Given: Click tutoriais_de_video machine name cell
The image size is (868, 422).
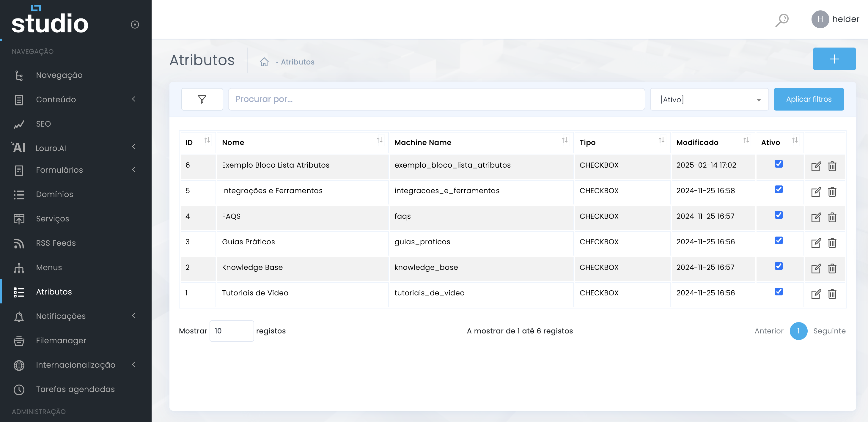Looking at the screenshot, I should (481, 294).
